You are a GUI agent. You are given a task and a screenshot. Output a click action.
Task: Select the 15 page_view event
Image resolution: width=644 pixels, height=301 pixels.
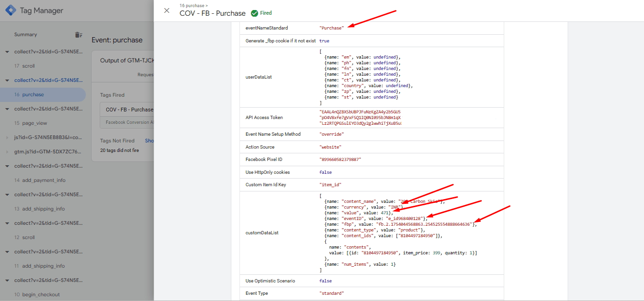(x=31, y=123)
